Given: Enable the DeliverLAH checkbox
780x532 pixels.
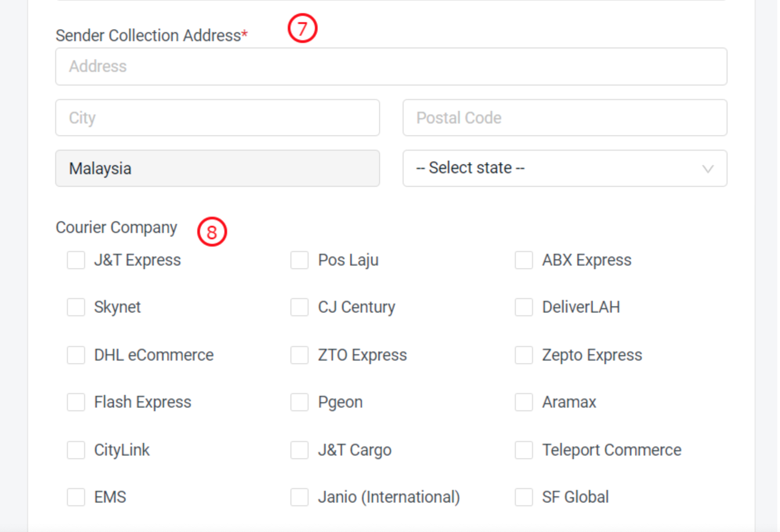Looking at the screenshot, I should coord(524,307).
